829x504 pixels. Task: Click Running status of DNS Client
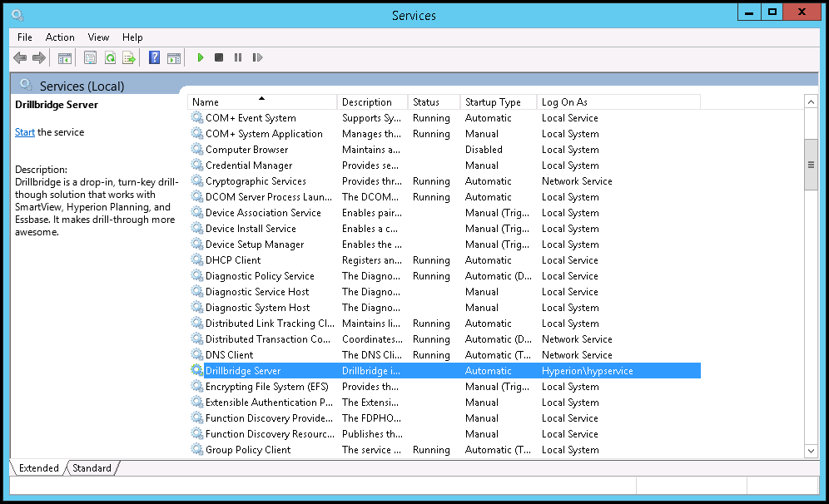[x=431, y=355]
